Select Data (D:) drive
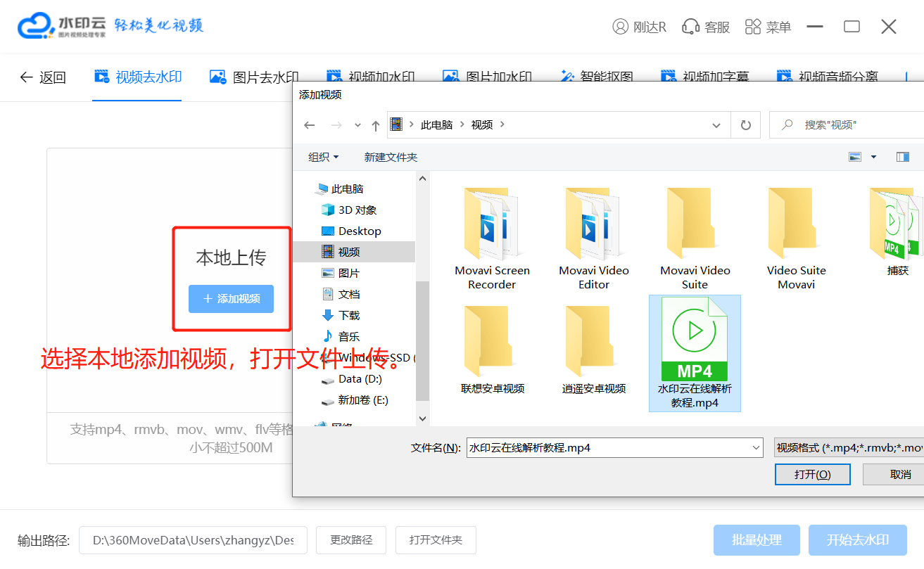Screen dimensions: 924x569 click(x=360, y=378)
